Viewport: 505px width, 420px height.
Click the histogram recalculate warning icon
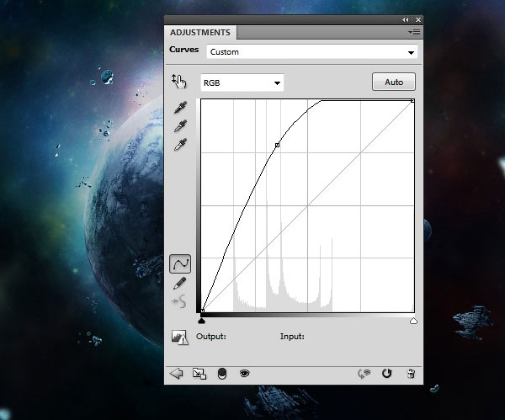click(x=179, y=337)
